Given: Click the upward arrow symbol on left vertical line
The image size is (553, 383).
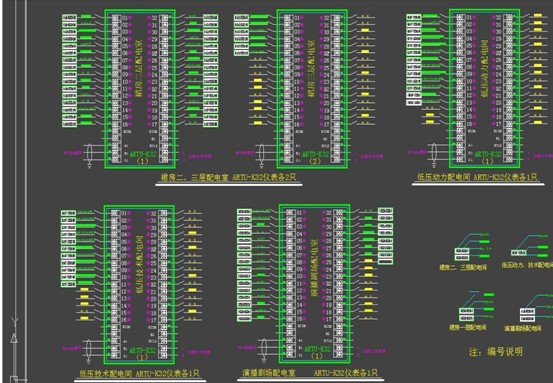Looking at the screenshot, I should (14, 338).
